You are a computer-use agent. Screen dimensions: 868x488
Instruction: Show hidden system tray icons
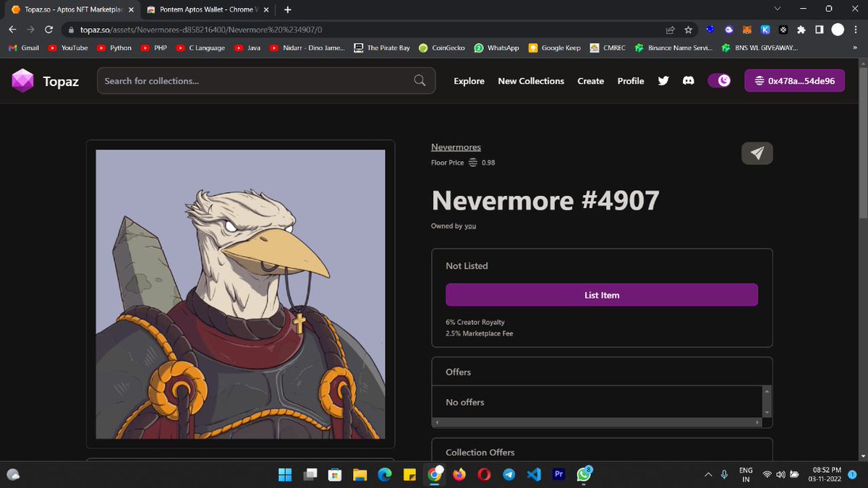[707, 474]
